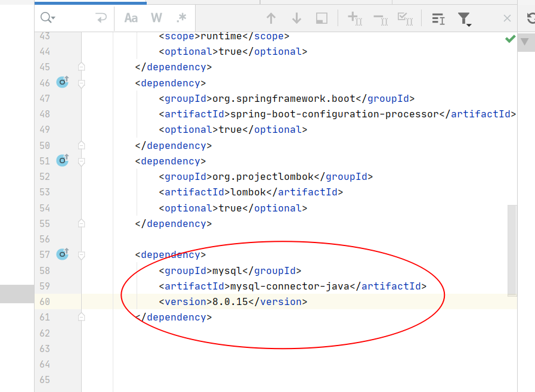
Task: Collapse dependency block at line 51
Action: 81,161
